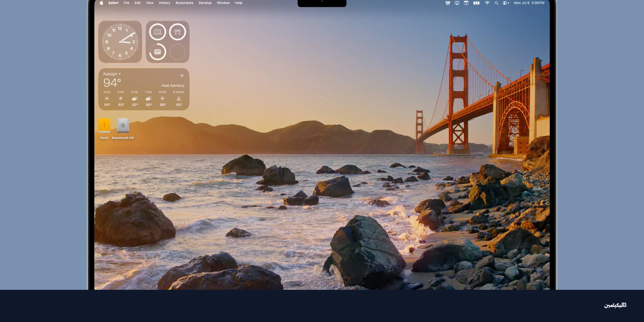This screenshot has height=322, width=644.
Task: Click the 94° current temperature
Action: tap(112, 83)
